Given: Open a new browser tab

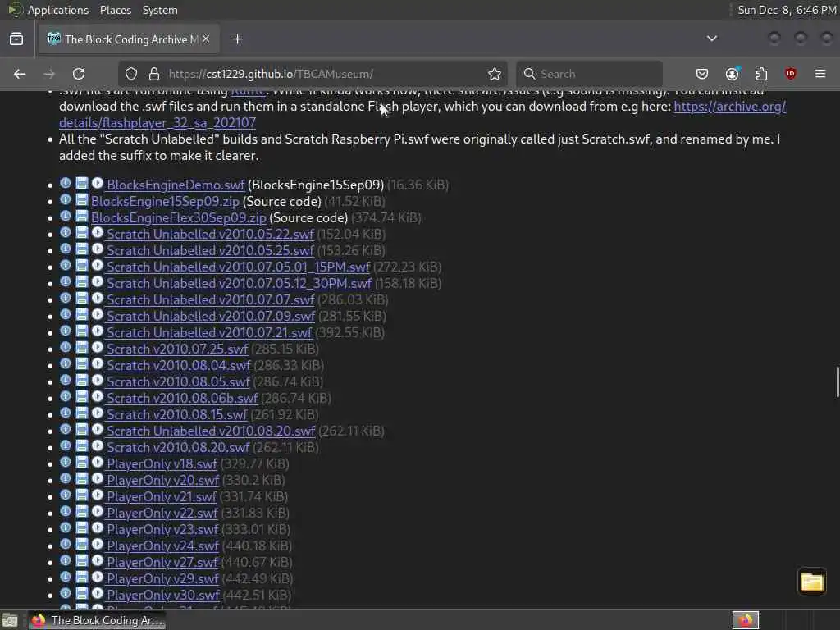Looking at the screenshot, I should (x=238, y=39).
